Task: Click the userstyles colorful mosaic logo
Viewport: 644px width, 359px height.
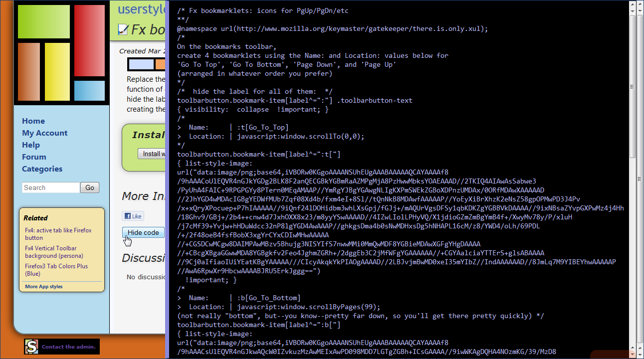Action: pyautogui.click(x=61, y=53)
